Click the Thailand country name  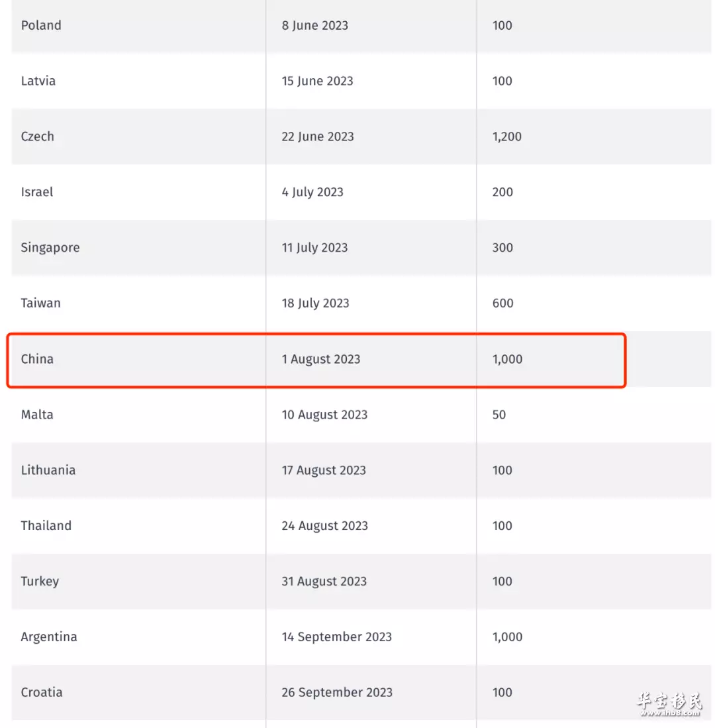(46, 525)
